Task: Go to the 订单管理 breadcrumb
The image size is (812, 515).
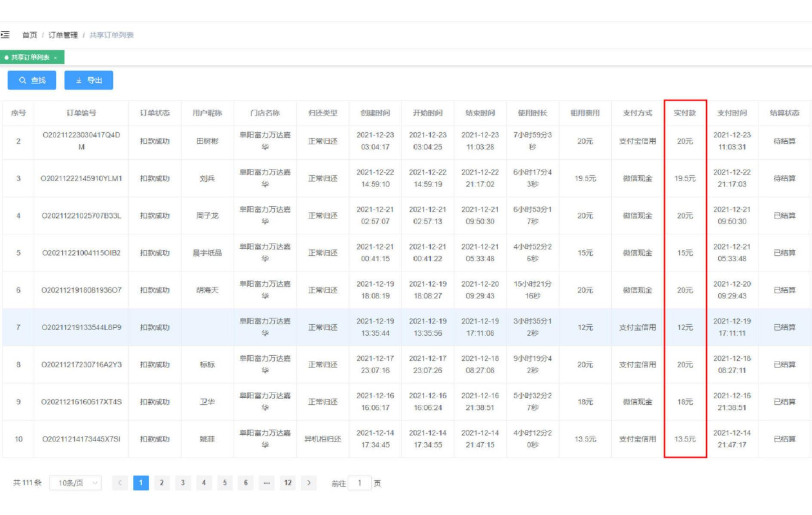Action: (x=63, y=35)
